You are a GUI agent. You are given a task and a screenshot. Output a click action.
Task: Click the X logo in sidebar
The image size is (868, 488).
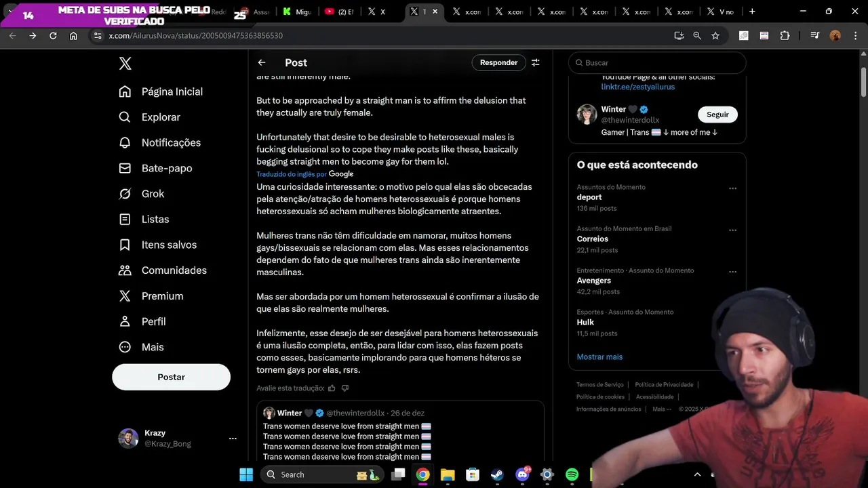coord(125,64)
